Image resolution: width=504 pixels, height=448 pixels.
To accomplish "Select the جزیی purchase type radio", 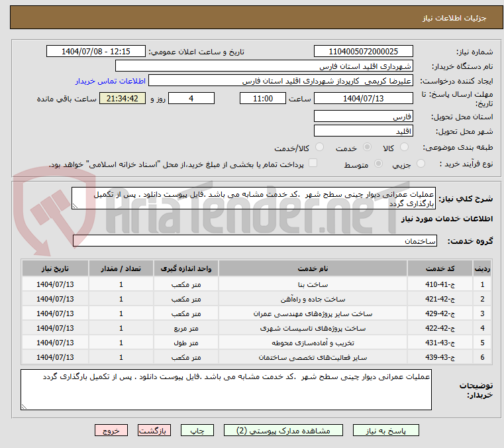I will coord(421,164).
